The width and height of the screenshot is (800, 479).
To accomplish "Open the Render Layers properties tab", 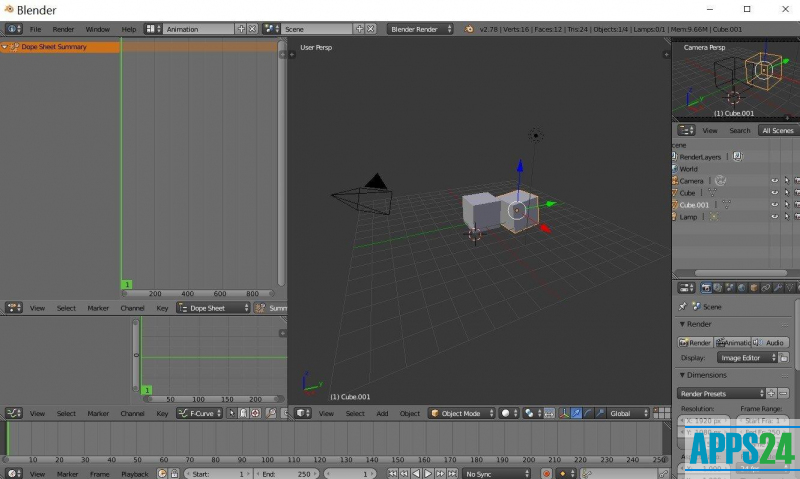I will [x=718, y=288].
